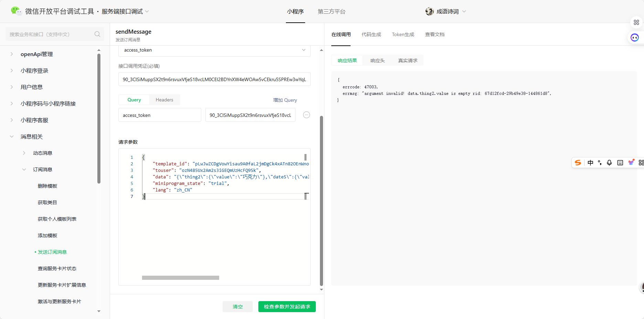Image resolution: width=644 pixels, height=319 pixels.
Task: Open the 服务端接口调试 tool dropdown
Action: pyautogui.click(x=125, y=11)
